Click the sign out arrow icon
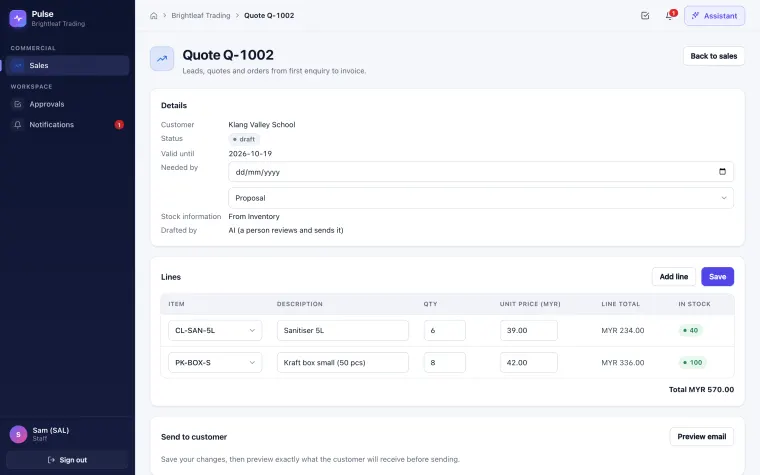The image size is (760, 475). click(51, 460)
